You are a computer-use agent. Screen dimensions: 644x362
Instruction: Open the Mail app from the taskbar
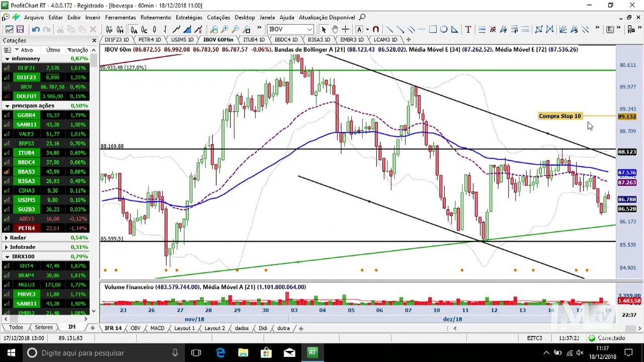[x=289, y=353]
